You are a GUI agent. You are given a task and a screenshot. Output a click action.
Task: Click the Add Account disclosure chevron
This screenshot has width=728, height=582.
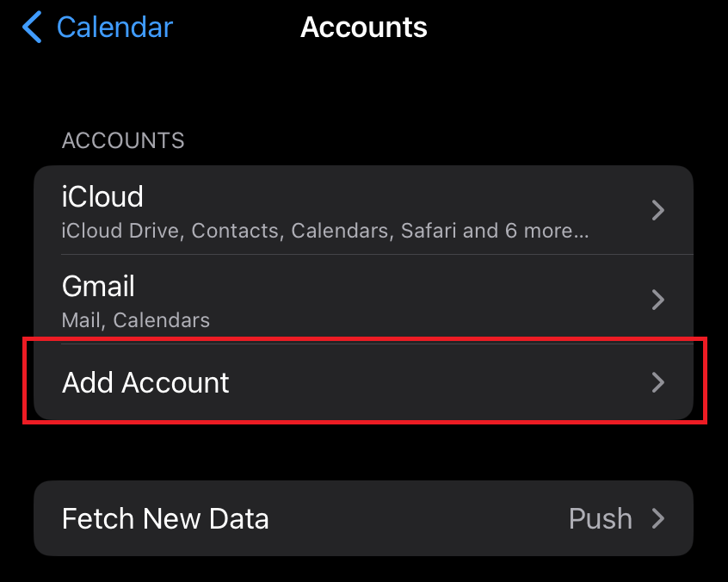point(658,382)
